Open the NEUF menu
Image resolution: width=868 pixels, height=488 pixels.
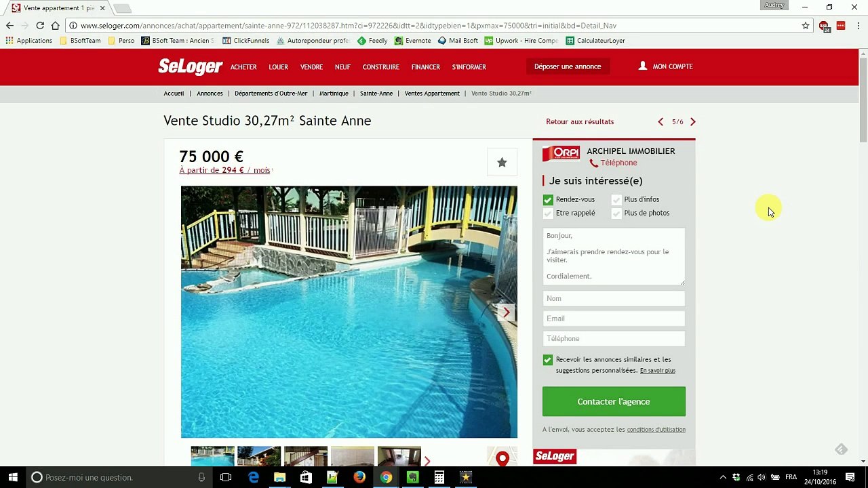pyautogui.click(x=342, y=67)
